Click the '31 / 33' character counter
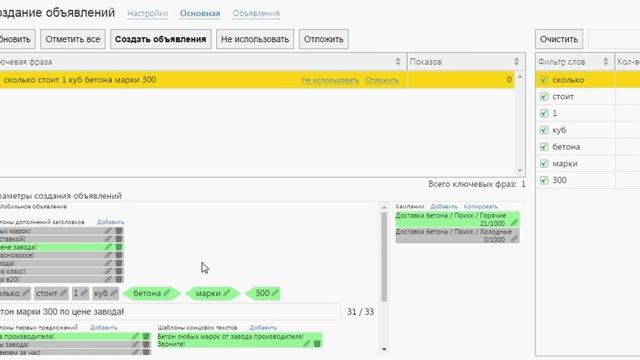This screenshot has height=360, width=640. tap(360, 312)
